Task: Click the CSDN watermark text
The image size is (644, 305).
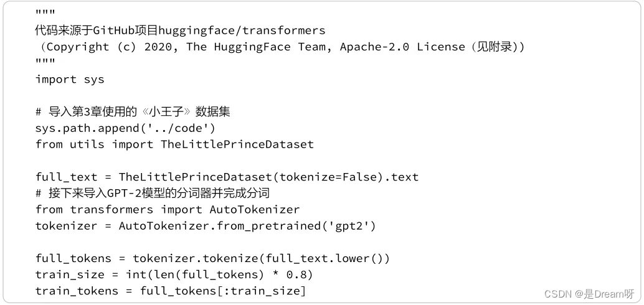Action: [558, 294]
